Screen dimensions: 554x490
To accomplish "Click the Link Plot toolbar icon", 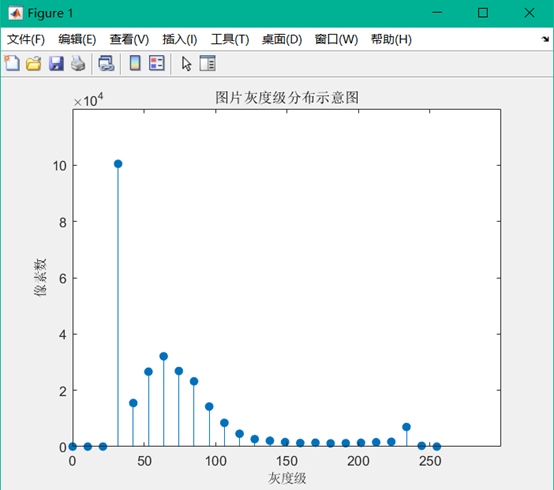I will coord(106,64).
